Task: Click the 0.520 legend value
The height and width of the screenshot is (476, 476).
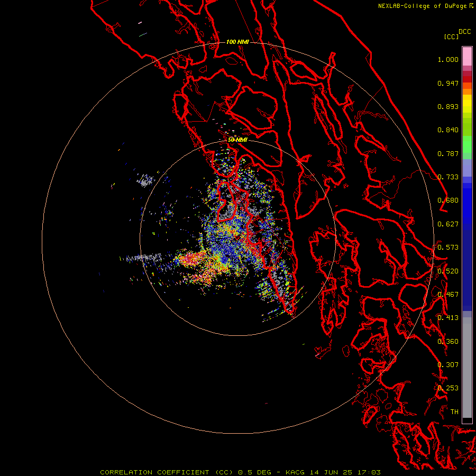Action: (448, 271)
